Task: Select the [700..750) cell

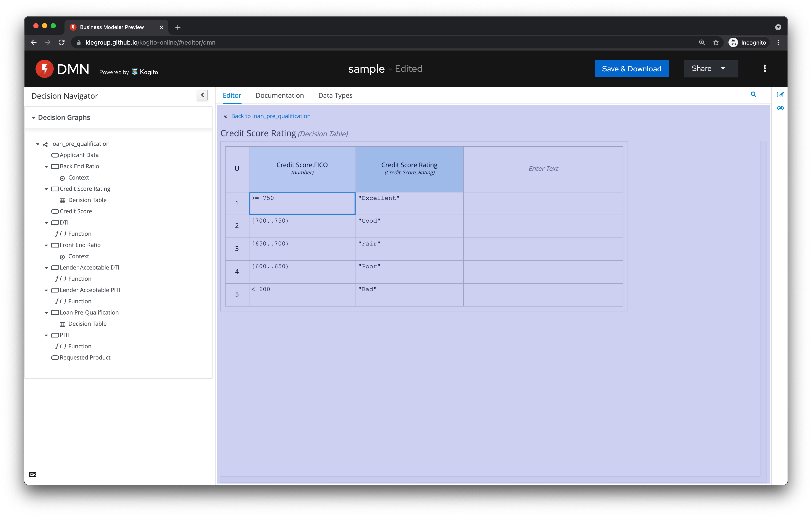Action: coord(302,226)
